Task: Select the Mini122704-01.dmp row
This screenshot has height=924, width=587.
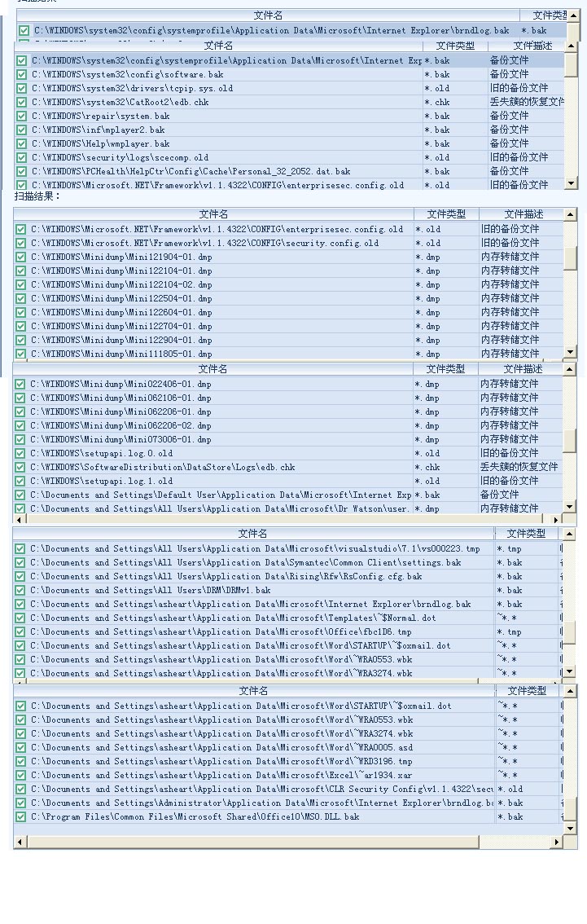Action: pyautogui.click(x=288, y=327)
